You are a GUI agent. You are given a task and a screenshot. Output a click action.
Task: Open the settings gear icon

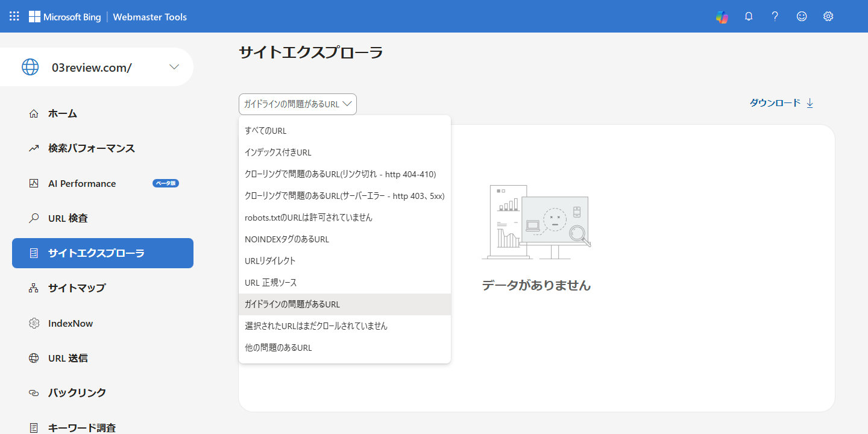(x=828, y=17)
